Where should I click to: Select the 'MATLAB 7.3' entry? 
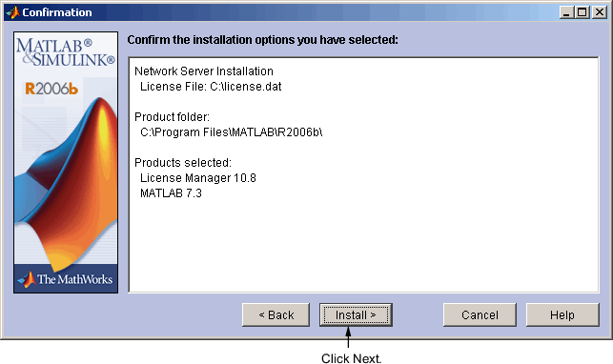(x=171, y=192)
